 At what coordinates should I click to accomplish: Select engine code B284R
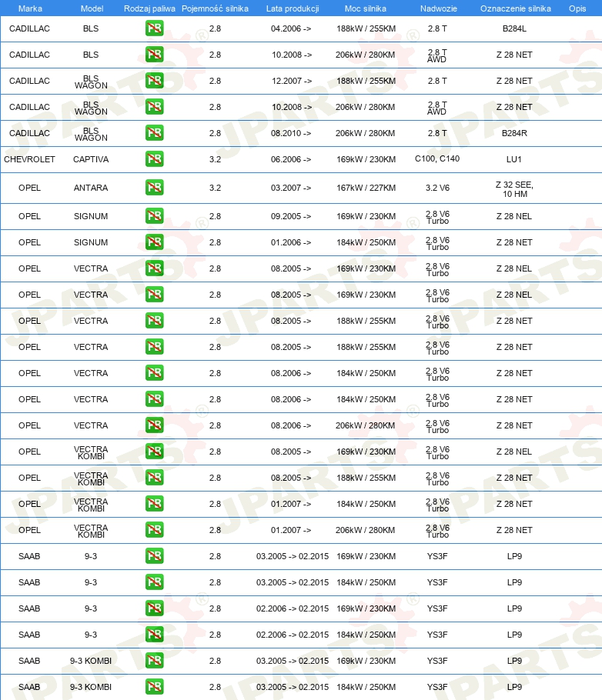pyautogui.click(x=514, y=133)
